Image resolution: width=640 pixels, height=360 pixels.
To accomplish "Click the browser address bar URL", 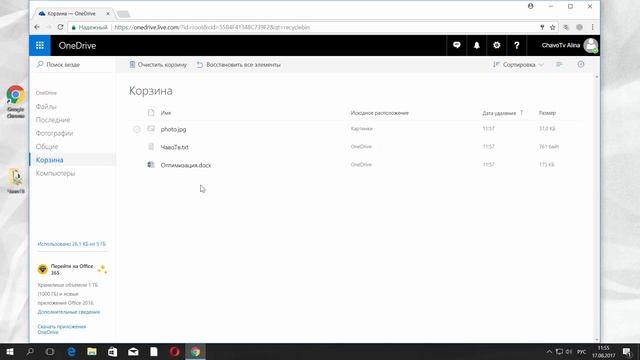I will [x=212, y=27].
